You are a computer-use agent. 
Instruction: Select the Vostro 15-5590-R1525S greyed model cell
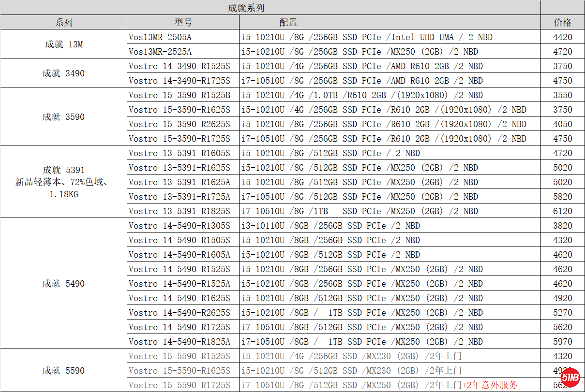180,356
